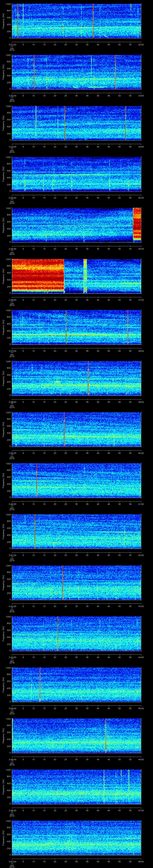Click the spectrogram panel starting at 3:31:00
This screenshot has height=868, width=153.
[x=76, y=21]
